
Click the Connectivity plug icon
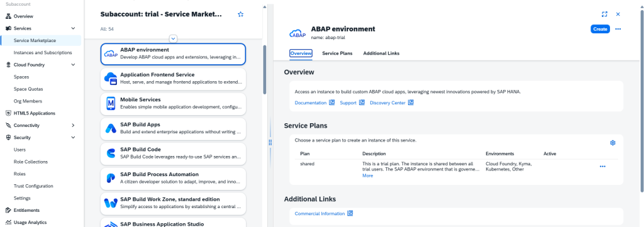[8, 125]
